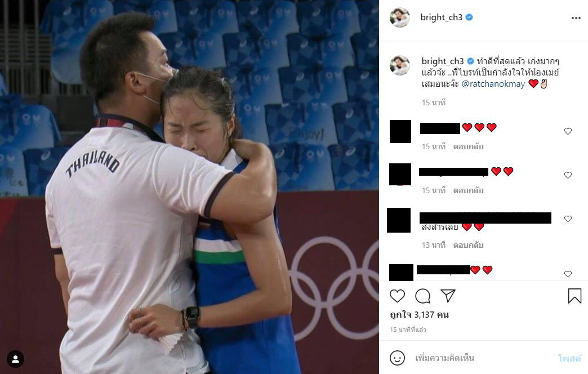Like the fourth partially visible comment
The image size is (588, 374).
click(568, 274)
